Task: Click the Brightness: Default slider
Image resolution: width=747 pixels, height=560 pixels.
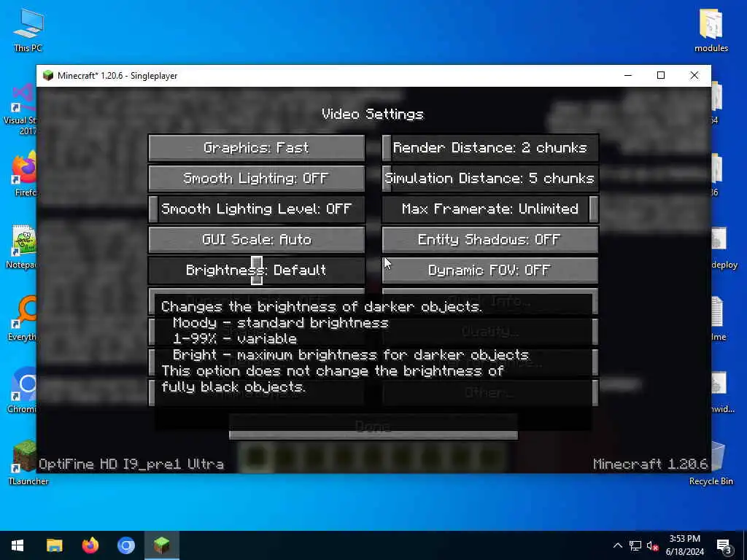Action: (256, 270)
